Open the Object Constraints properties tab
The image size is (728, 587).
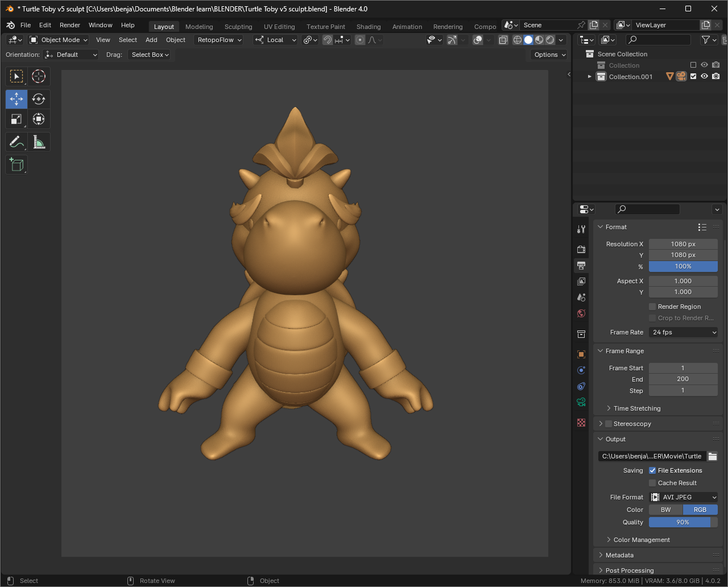point(581,386)
